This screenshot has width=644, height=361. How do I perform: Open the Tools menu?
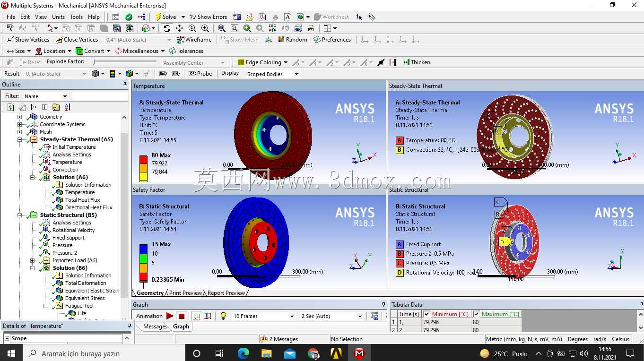pos(76,17)
